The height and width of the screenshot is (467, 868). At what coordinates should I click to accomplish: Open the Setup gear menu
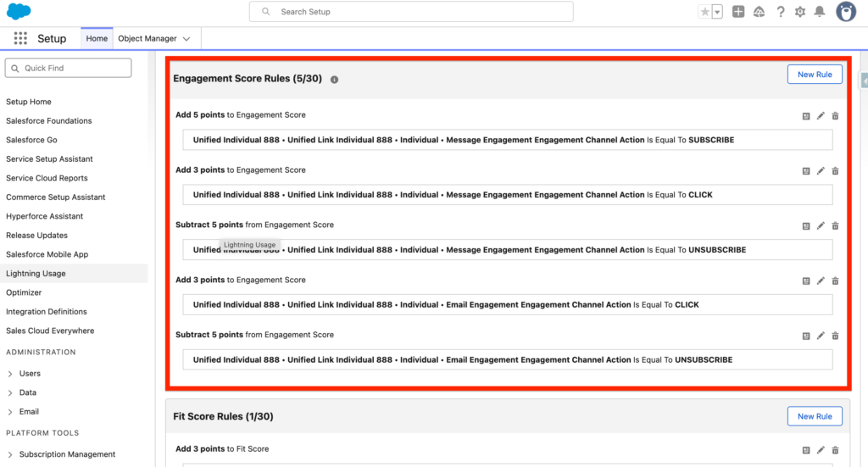[x=800, y=12]
